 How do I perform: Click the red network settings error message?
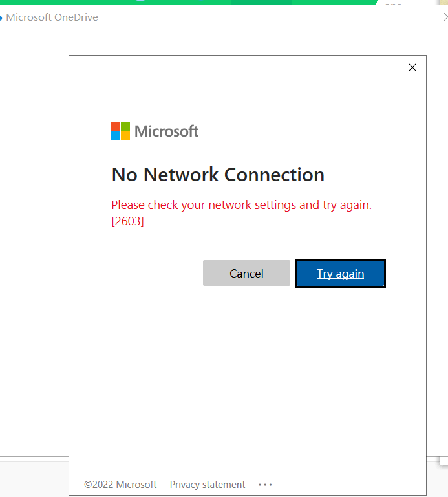[x=241, y=205]
